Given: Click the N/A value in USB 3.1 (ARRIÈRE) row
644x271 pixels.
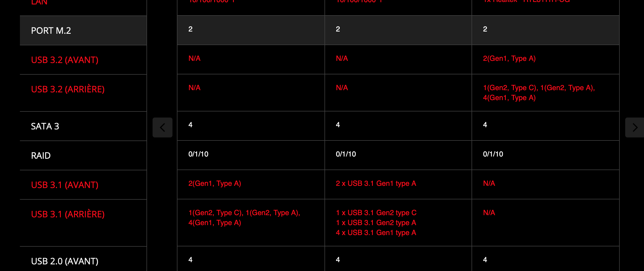Looking at the screenshot, I should [x=489, y=213].
